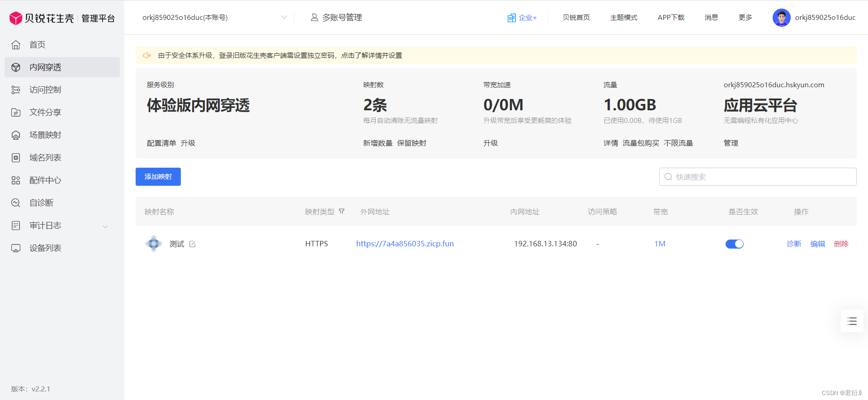Screen dimensions: 868x400
Task: Click the orkj859025o16duc.hskyun.com domain text
Action: click(774, 85)
